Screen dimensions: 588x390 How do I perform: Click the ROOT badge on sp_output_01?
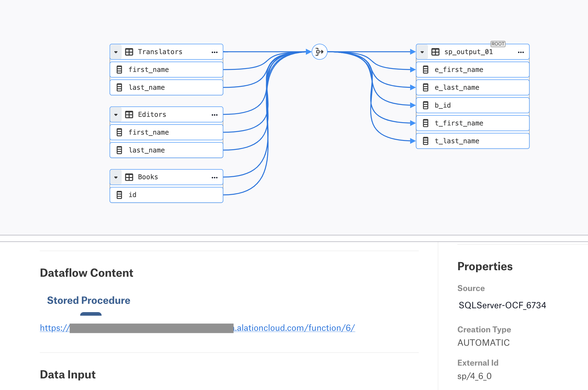pyautogui.click(x=498, y=44)
